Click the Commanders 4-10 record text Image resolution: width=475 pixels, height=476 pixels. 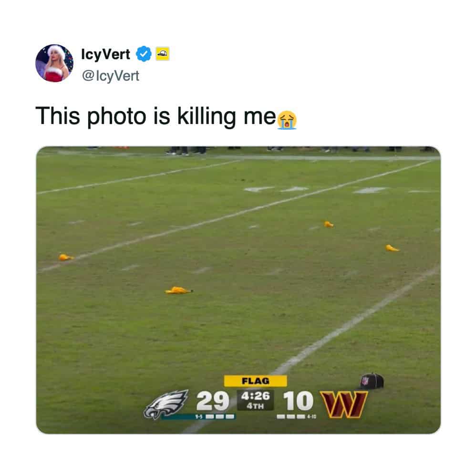(312, 417)
